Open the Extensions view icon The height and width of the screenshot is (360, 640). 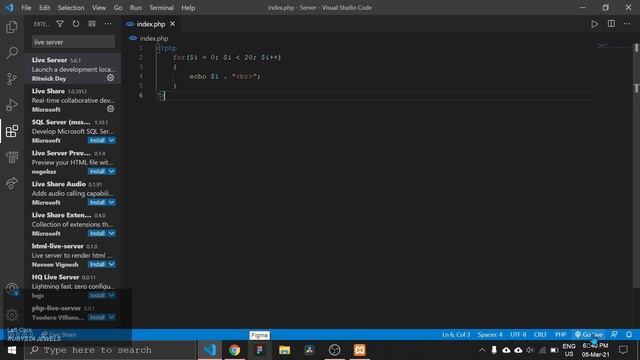12,131
